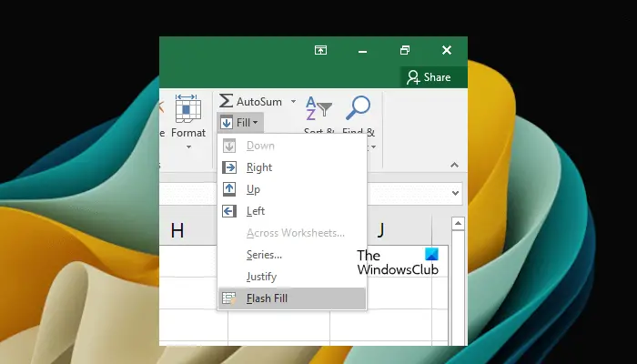Click the Fill Up arrow icon

(x=229, y=189)
